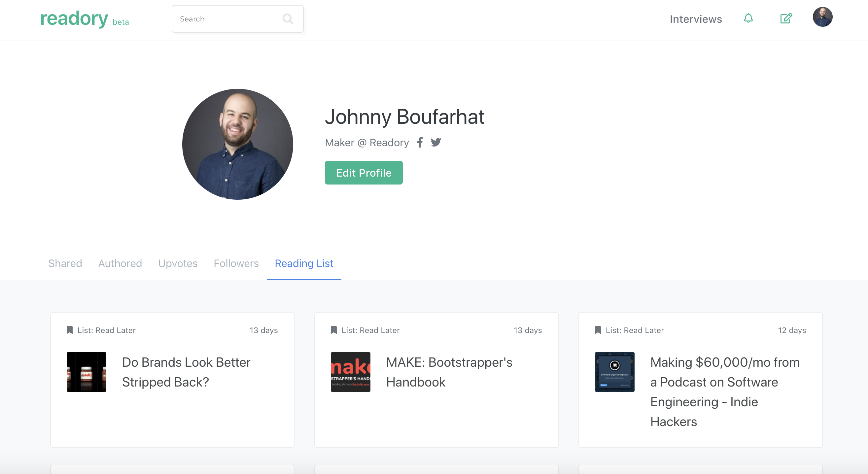Open Making $60,000/mo from a Podcast article

tap(724, 392)
